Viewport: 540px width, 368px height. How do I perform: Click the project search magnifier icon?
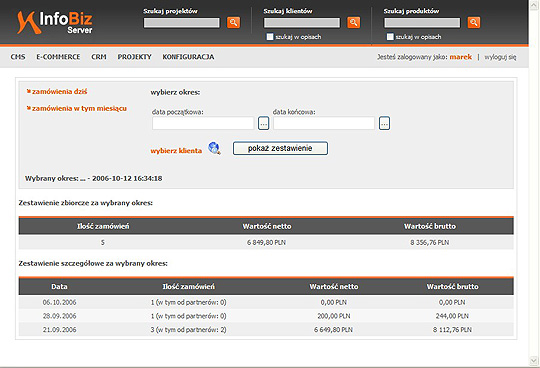pyautogui.click(x=233, y=23)
